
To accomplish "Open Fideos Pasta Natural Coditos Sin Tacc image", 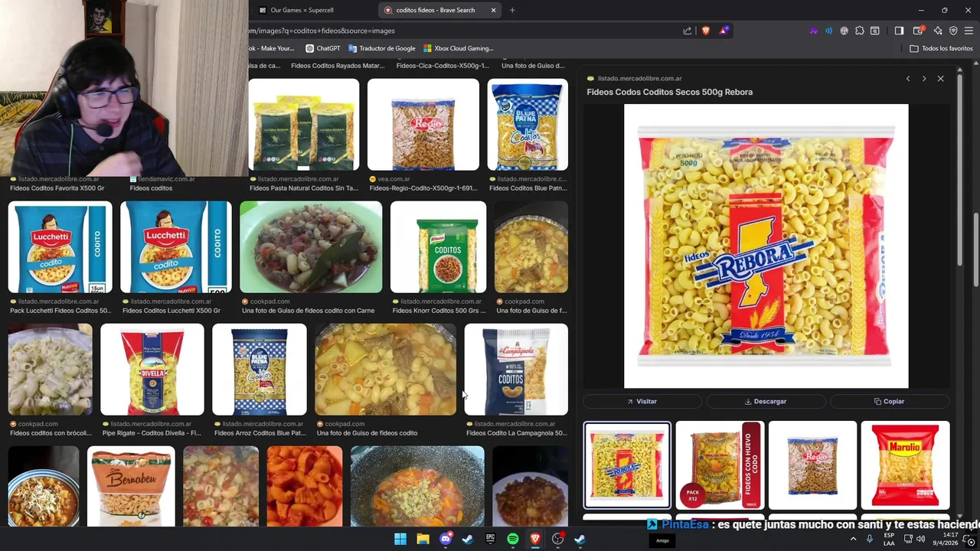I will pyautogui.click(x=304, y=125).
